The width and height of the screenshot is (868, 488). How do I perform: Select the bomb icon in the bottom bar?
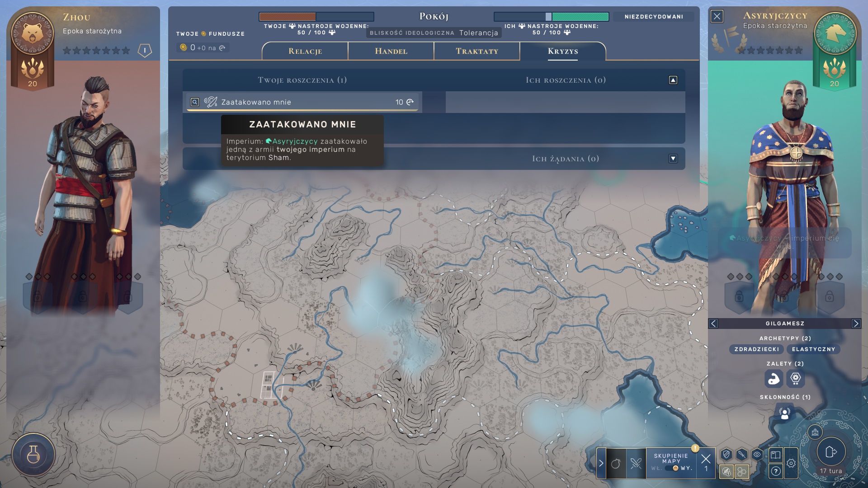[x=616, y=464]
